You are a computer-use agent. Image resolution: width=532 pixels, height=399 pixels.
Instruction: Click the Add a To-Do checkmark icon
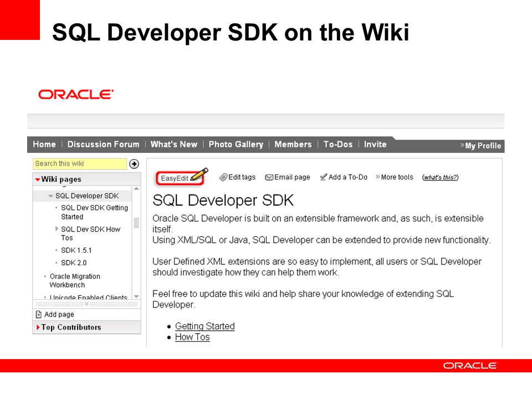coord(324,177)
